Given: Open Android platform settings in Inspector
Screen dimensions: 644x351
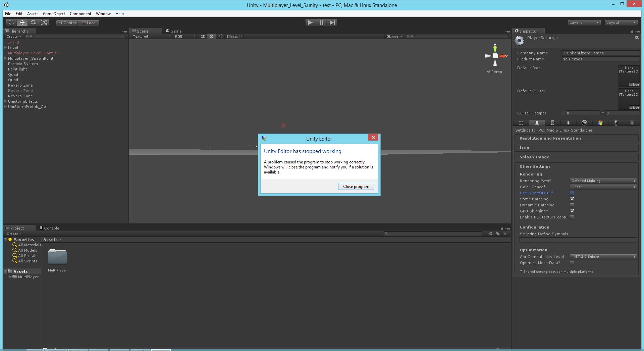Looking at the screenshot, I should [568, 123].
